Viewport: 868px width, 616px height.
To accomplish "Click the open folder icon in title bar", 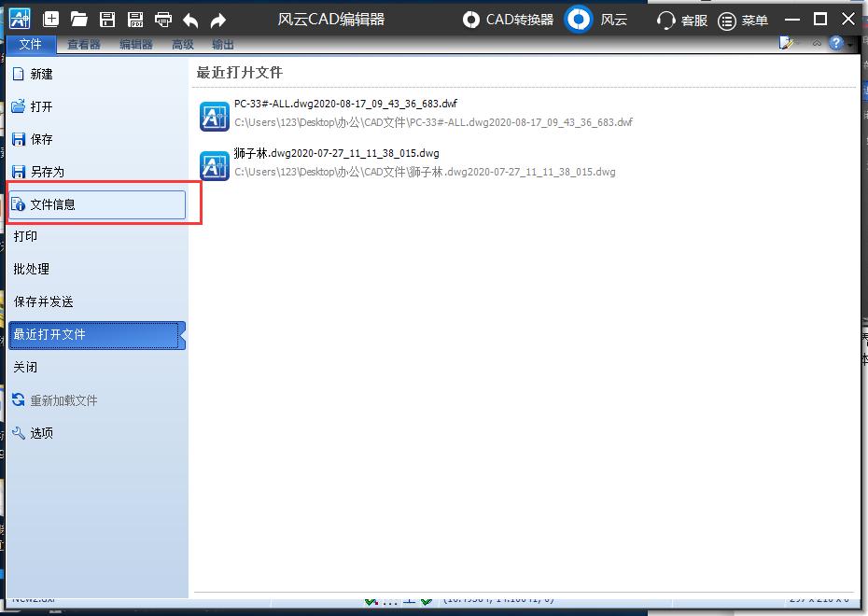I will pyautogui.click(x=79, y=20).
